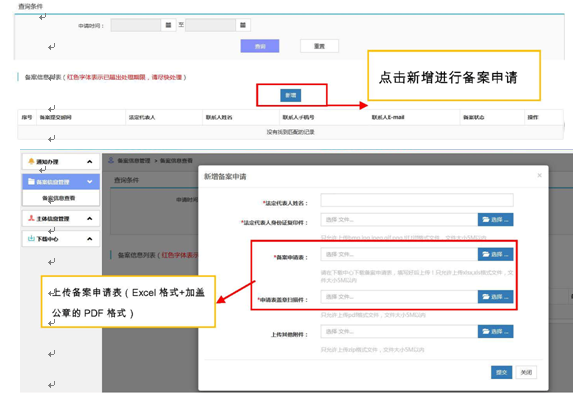Screen dimensions: 582x395
Task: Click the start date input field
Action: click(136, 25)
